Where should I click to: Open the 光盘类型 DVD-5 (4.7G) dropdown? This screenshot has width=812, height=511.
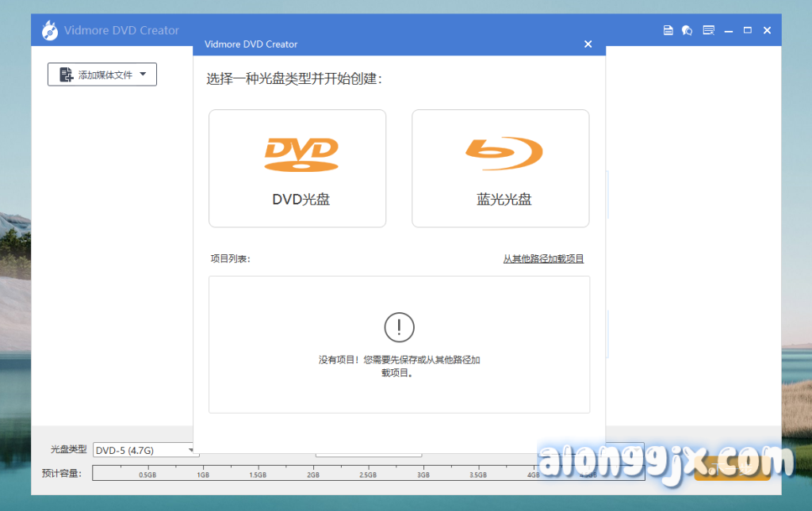[144, 450]
